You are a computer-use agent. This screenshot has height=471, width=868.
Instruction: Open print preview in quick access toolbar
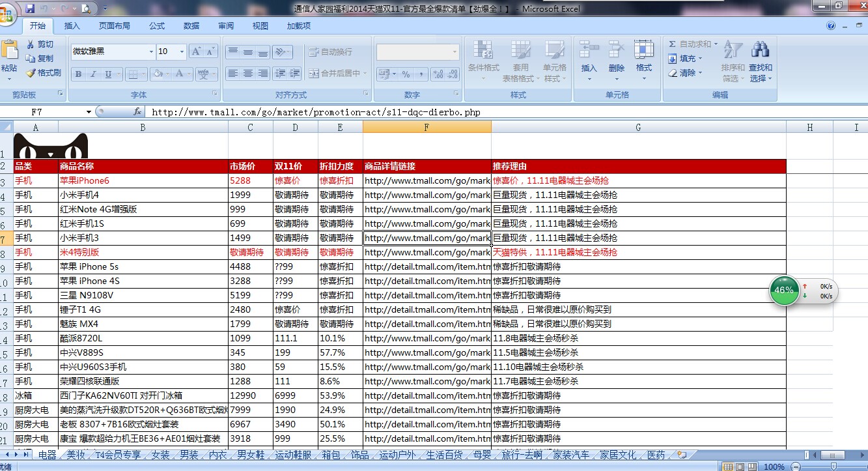tap(87, 8)
